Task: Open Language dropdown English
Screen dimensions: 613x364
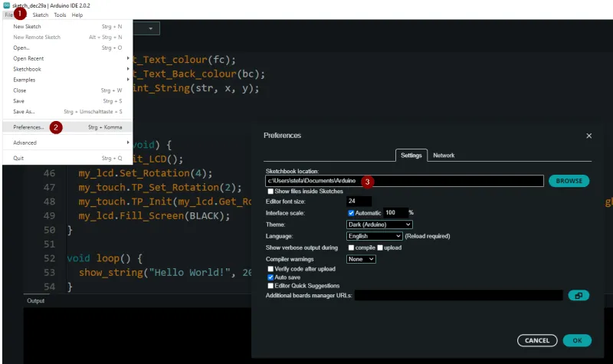Action: pos(374,236)
